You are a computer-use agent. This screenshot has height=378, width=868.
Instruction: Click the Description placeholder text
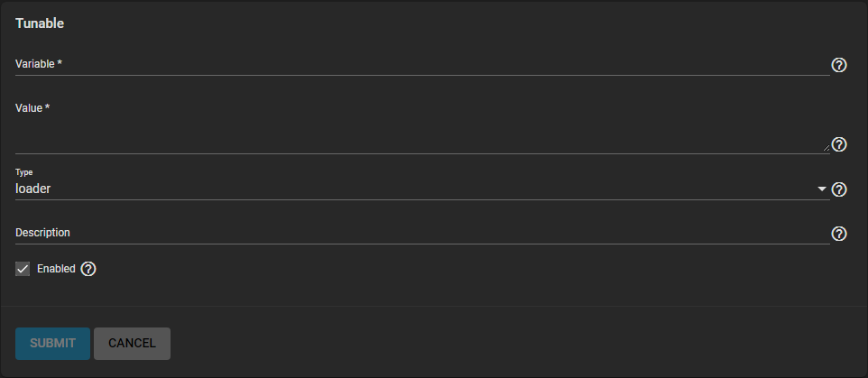[x=42, y=233]
